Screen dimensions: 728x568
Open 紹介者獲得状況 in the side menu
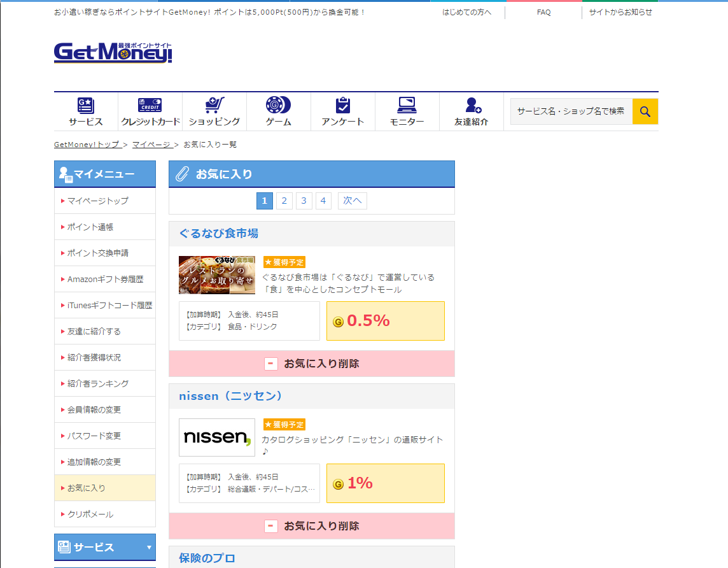[105, 357]
